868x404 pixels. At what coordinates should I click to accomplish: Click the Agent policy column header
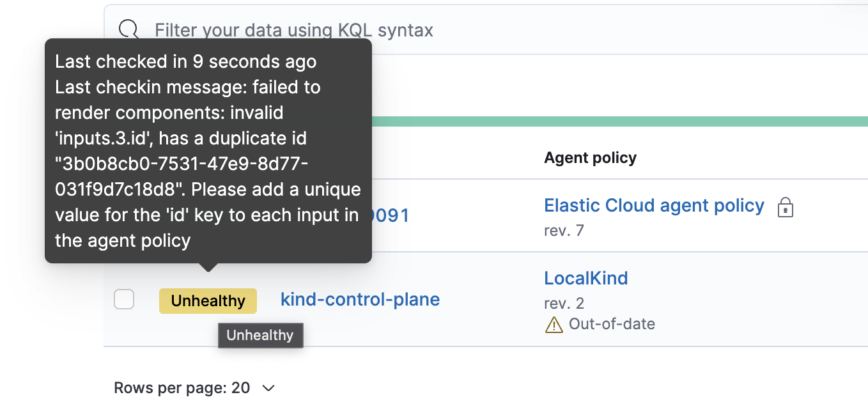coord(590,157)
